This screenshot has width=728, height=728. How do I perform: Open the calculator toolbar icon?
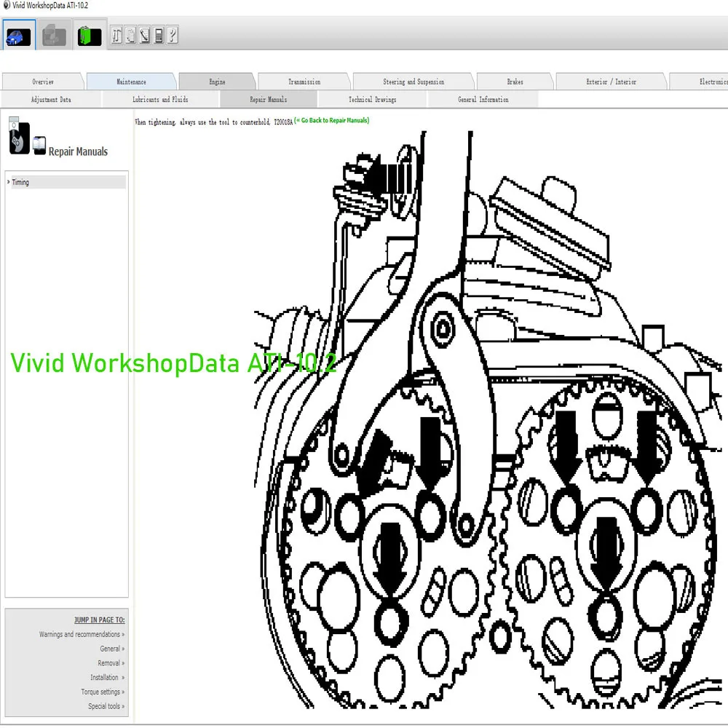click(x=158, y=35)
